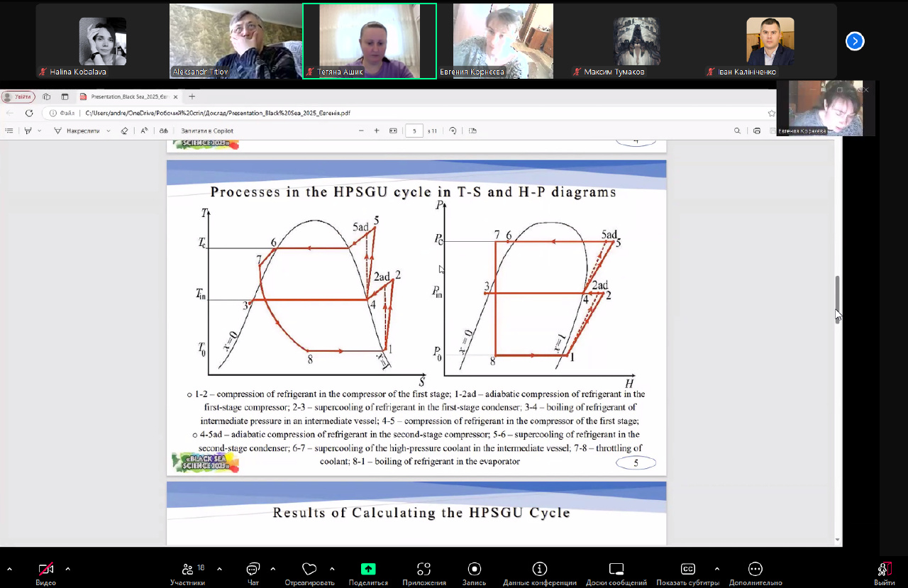
Task: Click the scroll-down arrow of PDF scrollbar
Action: 838,540
